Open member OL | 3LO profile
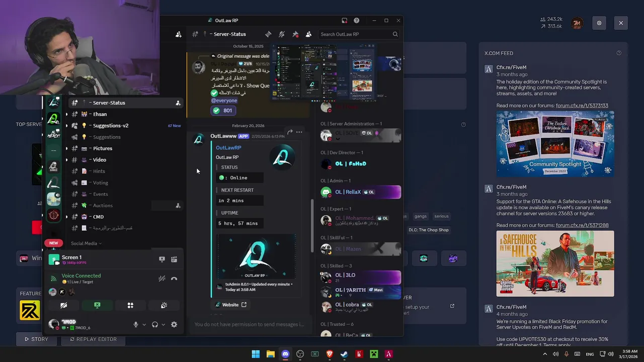Viewport: 644px width, 362px height. (x=360, y=277)
